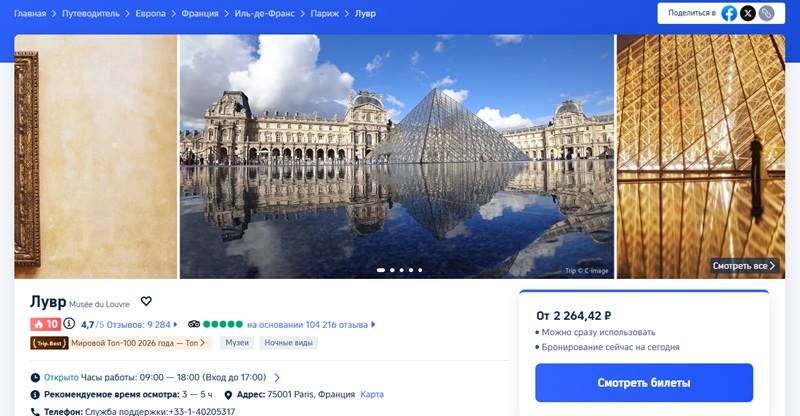The width and height of the screenshot is (800, 416).
Task: Copy the page link via the chain icon
Action: [766, 13]
